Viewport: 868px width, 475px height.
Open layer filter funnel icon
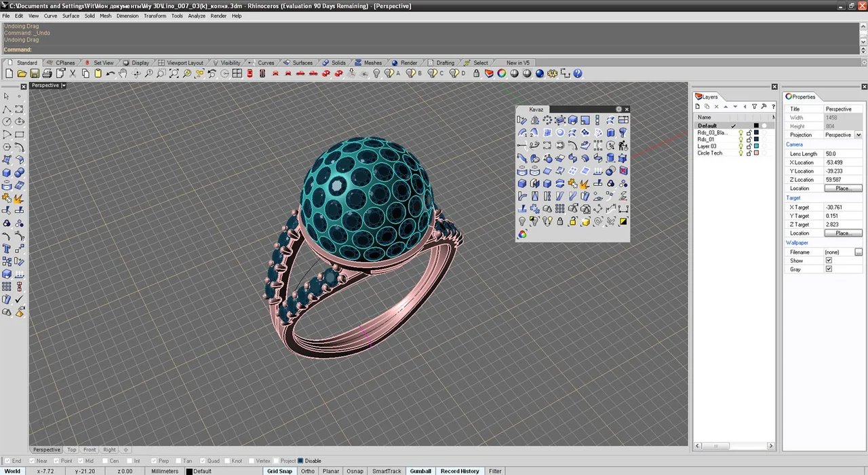754,107
